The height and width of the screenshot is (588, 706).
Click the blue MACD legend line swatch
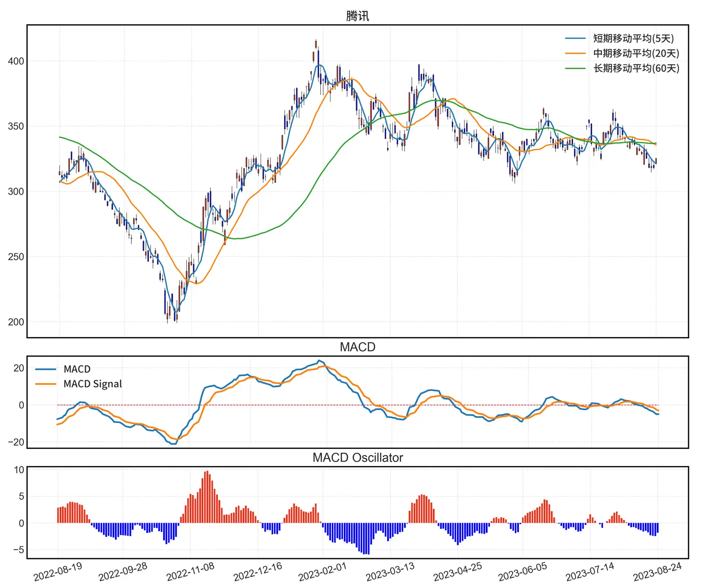click(46, 369)
